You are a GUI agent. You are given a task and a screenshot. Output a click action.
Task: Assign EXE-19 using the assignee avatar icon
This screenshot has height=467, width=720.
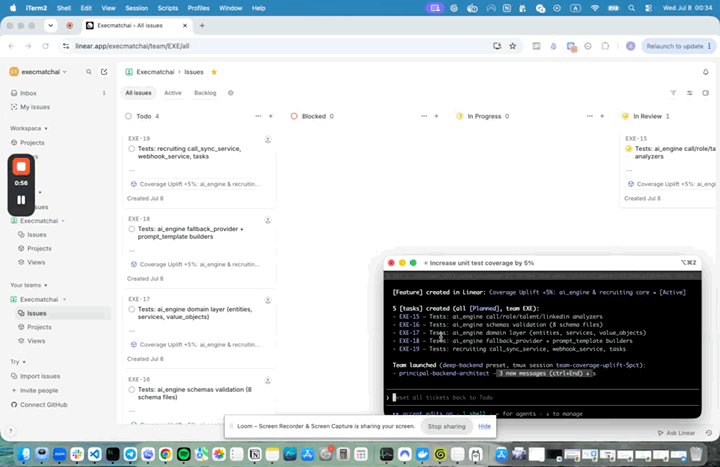pos(268,140)
